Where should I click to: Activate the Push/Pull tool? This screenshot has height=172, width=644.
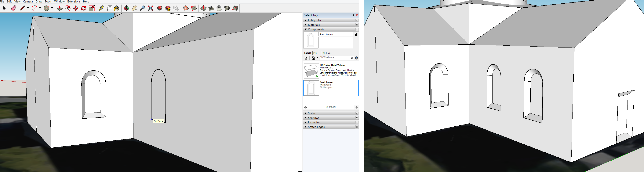(60, 8)
